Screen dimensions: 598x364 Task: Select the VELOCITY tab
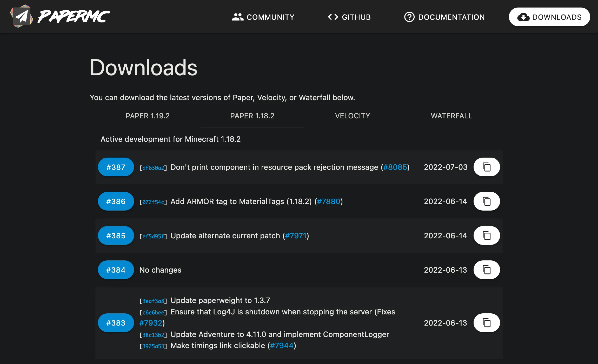click(x=353, y=116)
